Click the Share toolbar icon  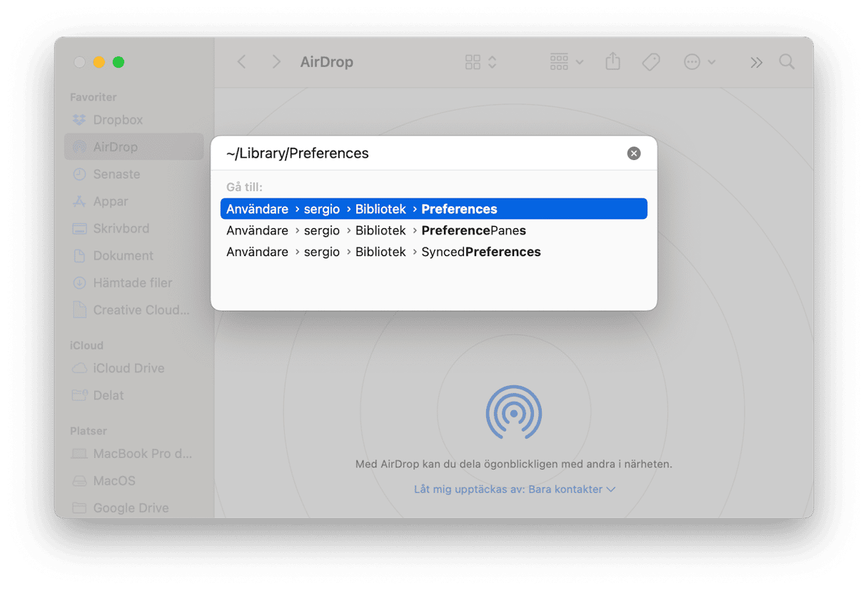612,62
